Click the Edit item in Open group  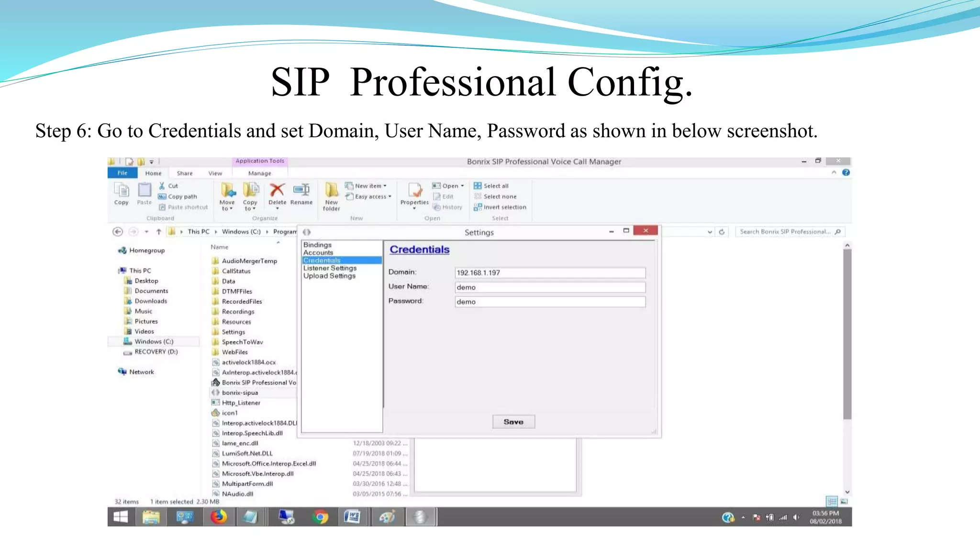443,197
